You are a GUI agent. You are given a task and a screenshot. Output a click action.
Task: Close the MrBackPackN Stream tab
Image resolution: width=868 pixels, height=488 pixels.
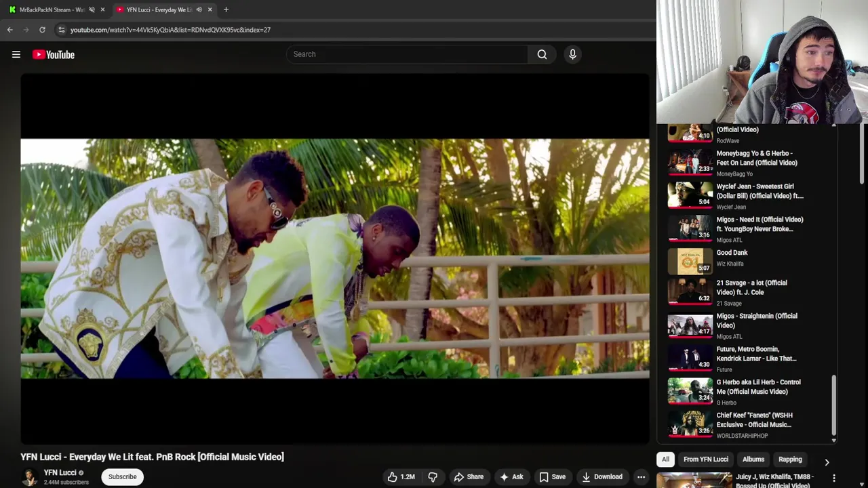102,9
